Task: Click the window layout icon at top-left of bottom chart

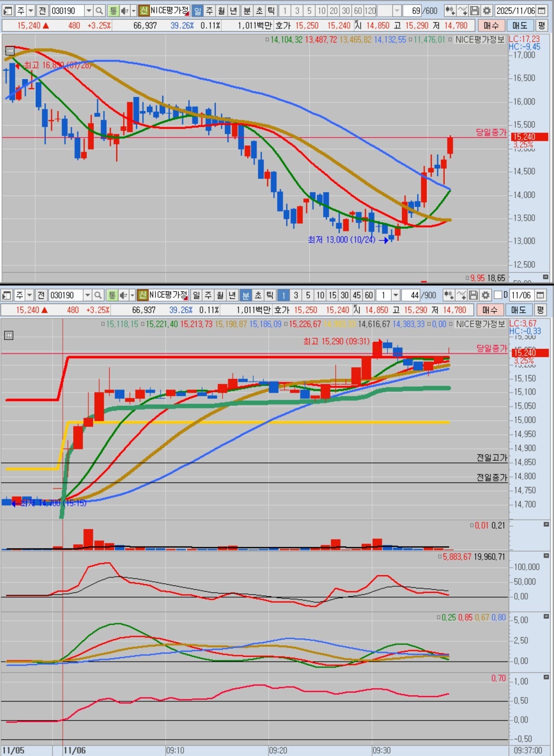Action: pyautogui.click(x=7, y=295)
